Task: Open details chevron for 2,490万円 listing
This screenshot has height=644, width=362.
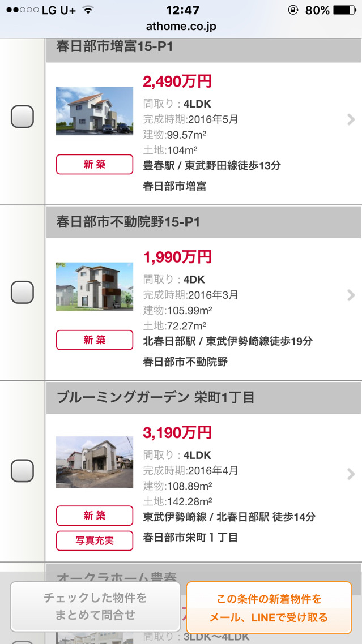Action: [351, 119]
